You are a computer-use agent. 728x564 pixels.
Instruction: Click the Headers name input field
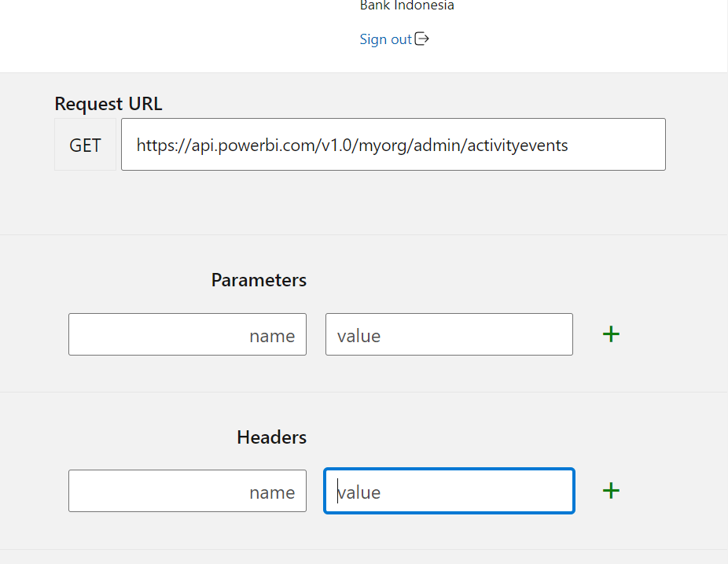pos(187,491)
